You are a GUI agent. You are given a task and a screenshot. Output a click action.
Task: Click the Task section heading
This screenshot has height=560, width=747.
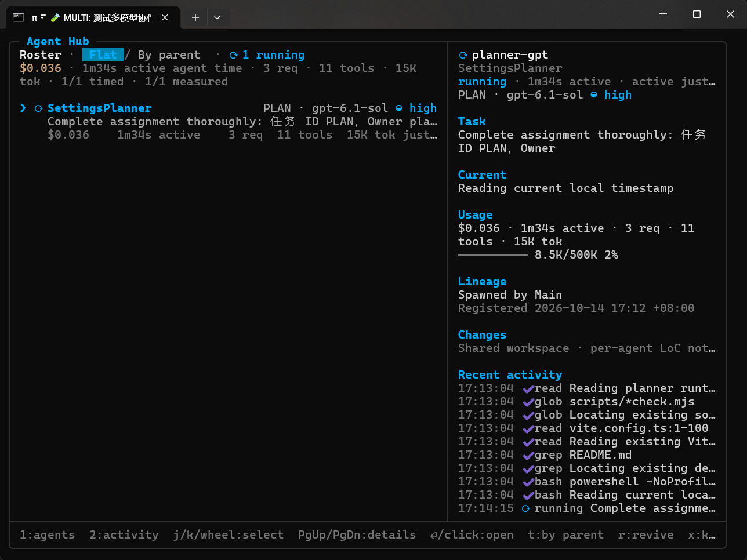(x=472, y=121)
